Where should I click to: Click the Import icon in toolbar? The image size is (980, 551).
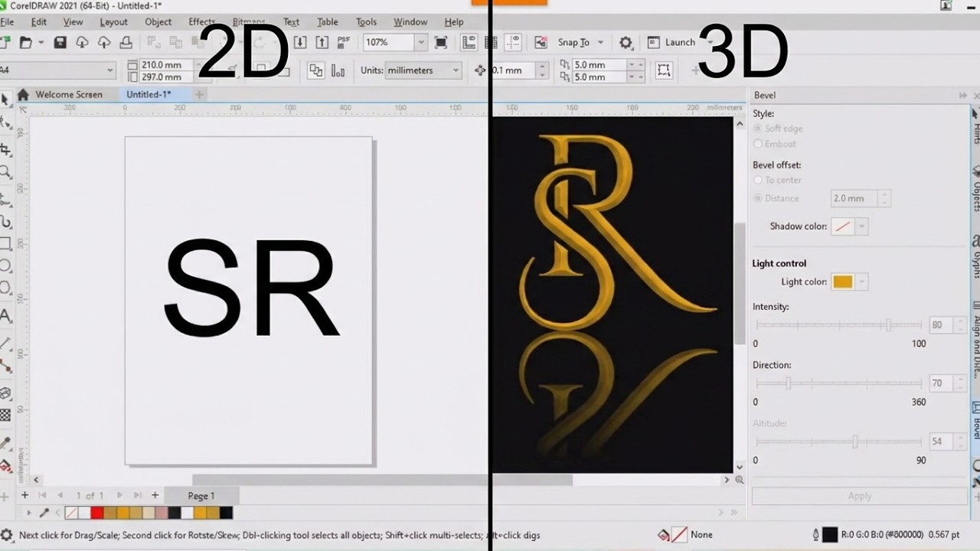click(300, 42)
